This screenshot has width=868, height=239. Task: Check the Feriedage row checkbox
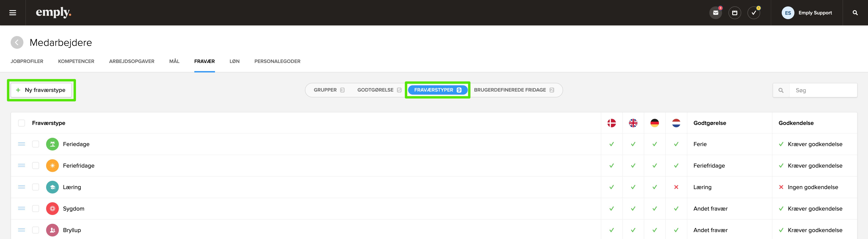[x=36, y=144]
